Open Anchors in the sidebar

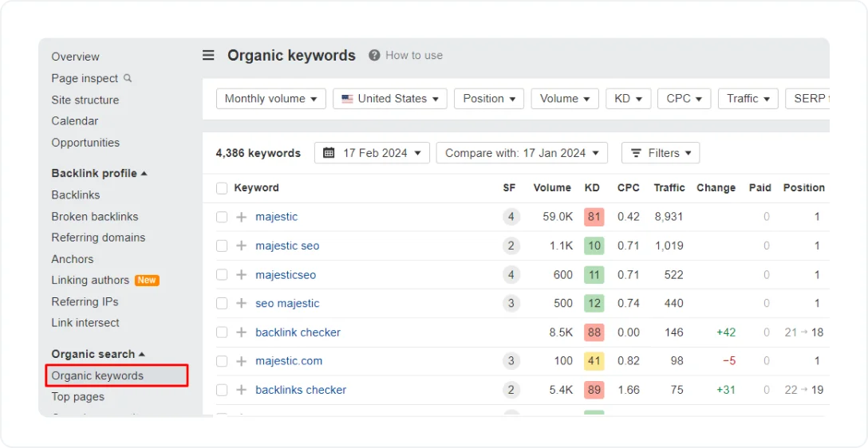pos(73,259)
